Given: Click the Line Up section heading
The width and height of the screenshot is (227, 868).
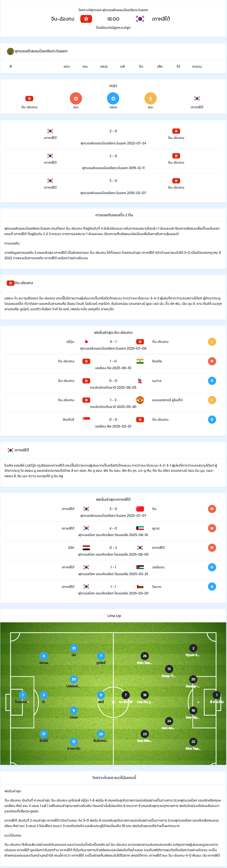Looking at the screenshot, I should (114, 616).
